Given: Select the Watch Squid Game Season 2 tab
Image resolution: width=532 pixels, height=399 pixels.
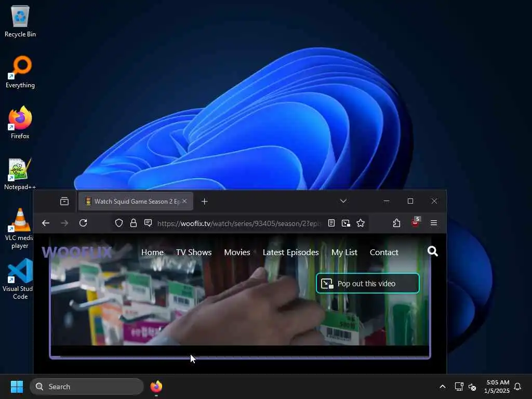Looking at the screenshot, I should coord(136,201).
